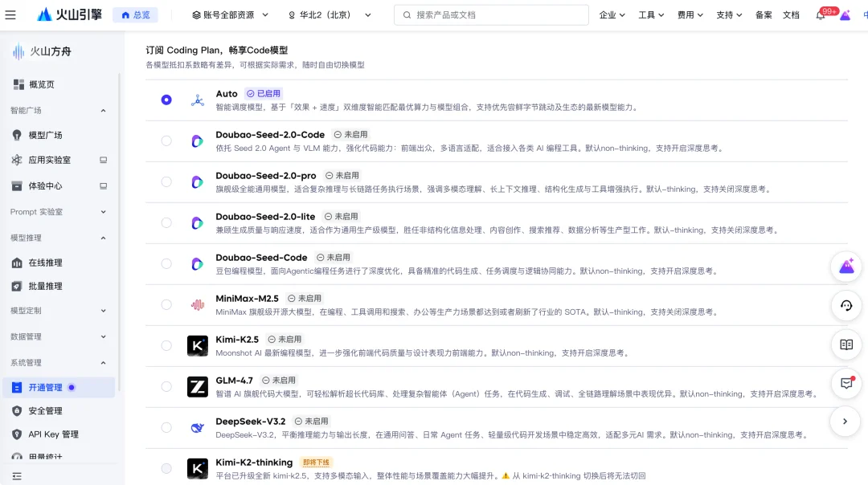868x485 pixels.
Task: Open the AI assistant floating icon
Action: pos(845,265)
